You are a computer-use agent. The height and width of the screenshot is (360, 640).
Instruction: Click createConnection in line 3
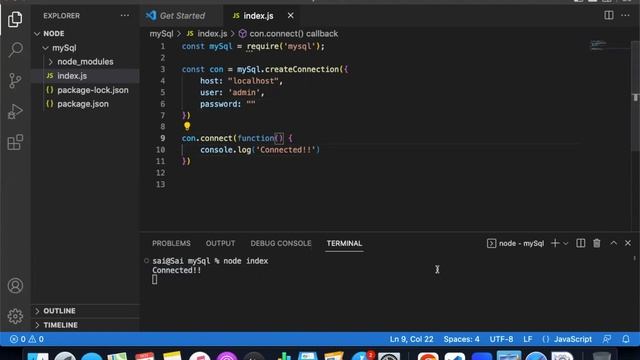coord(302,69)
